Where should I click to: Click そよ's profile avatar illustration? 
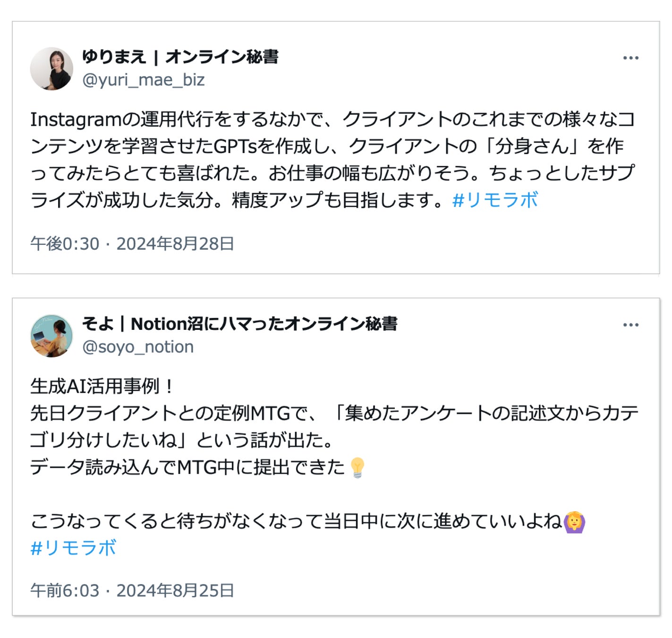[x=51, y=336]
